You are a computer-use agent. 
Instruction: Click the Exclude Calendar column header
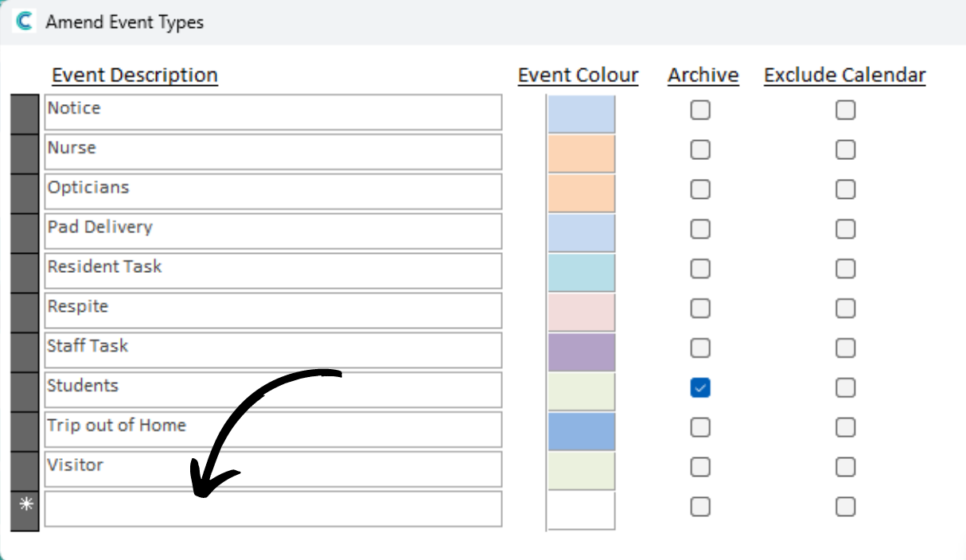(844, 76)
